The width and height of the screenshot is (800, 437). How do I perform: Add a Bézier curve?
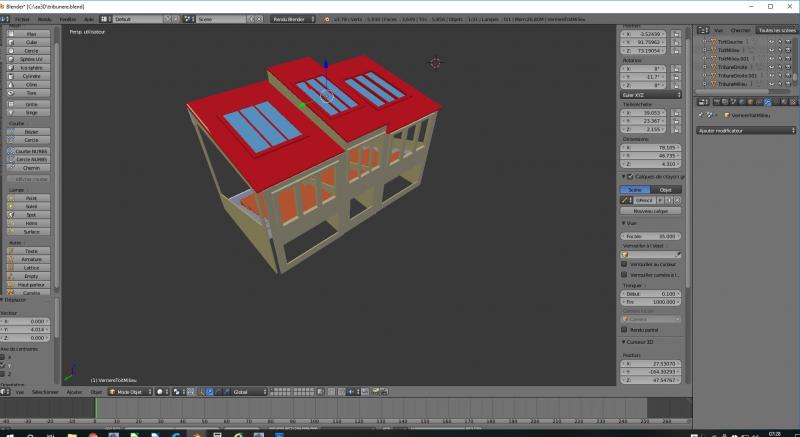[x=31, y=132]
